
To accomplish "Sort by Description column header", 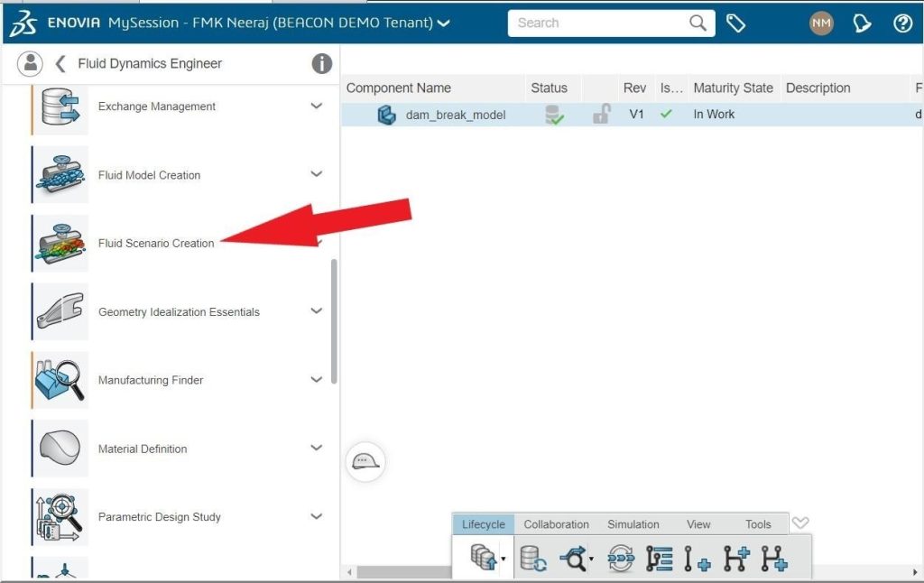I will tap(818, 88).
